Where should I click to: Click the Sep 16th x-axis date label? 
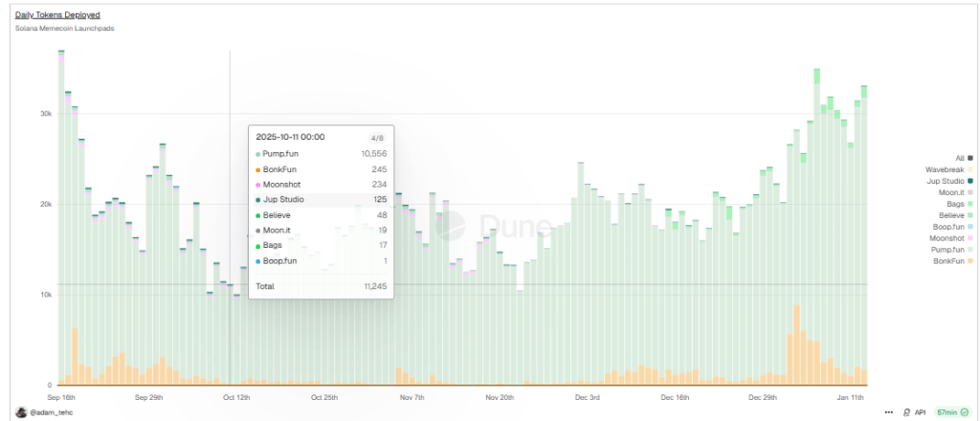60,396
